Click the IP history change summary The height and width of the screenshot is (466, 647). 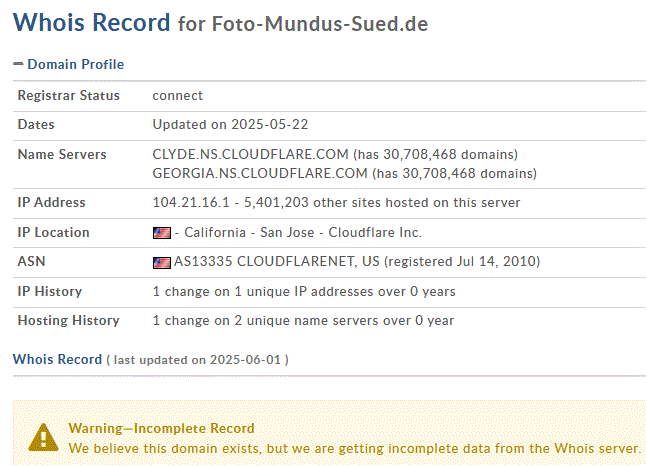304,292
